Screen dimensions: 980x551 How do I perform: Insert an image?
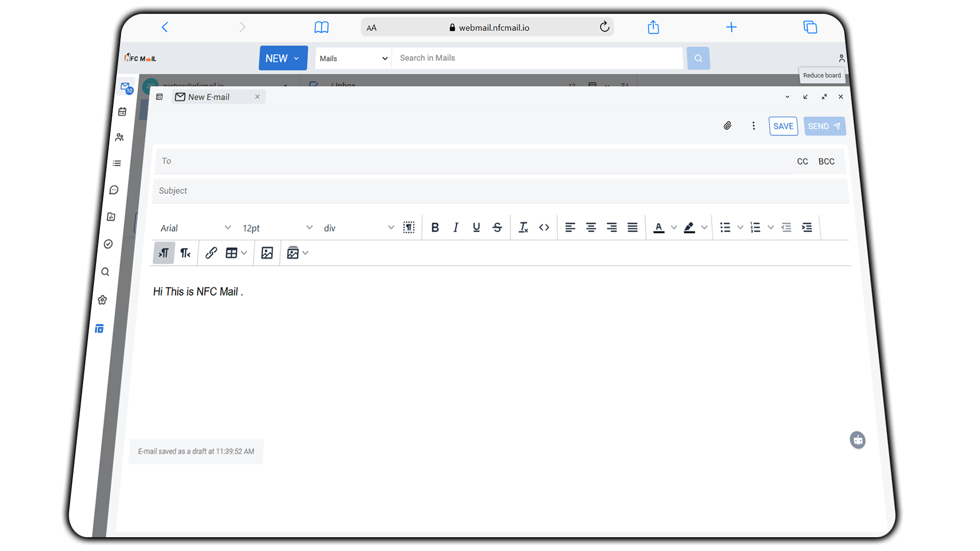coord(267,253)
